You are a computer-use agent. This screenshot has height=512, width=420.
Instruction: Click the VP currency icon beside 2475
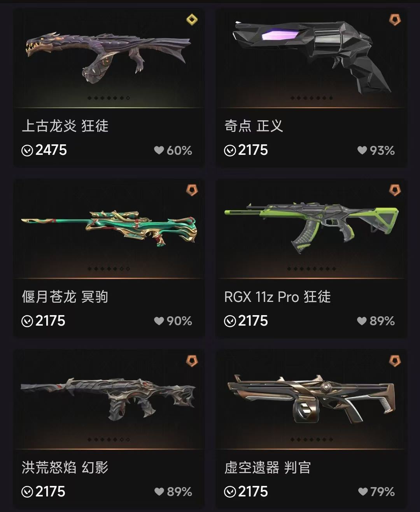tap(27, 151)
